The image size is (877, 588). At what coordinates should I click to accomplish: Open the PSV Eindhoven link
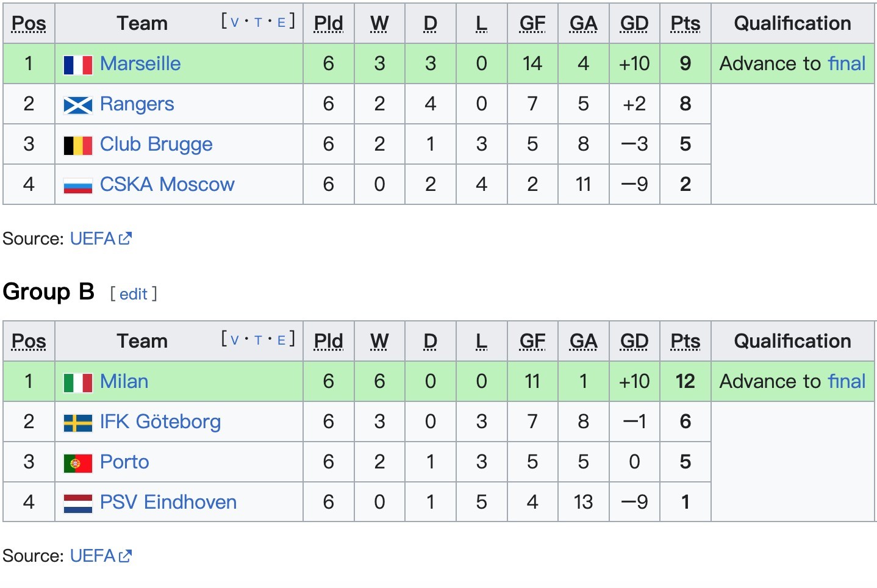pos(168,502)
